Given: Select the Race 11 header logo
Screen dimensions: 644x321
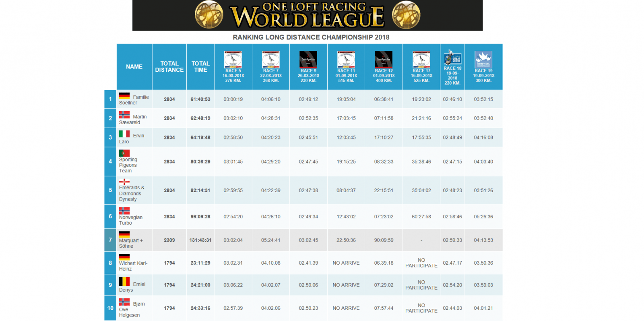Looking at the screenshot, I should coord(346,59).
